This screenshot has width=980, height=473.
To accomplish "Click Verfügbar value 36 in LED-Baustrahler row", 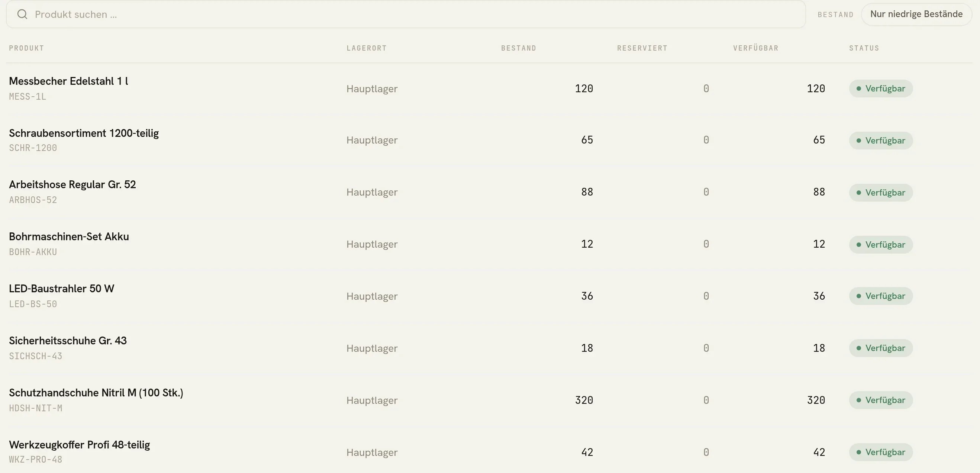I will click(x=819, y=296).
